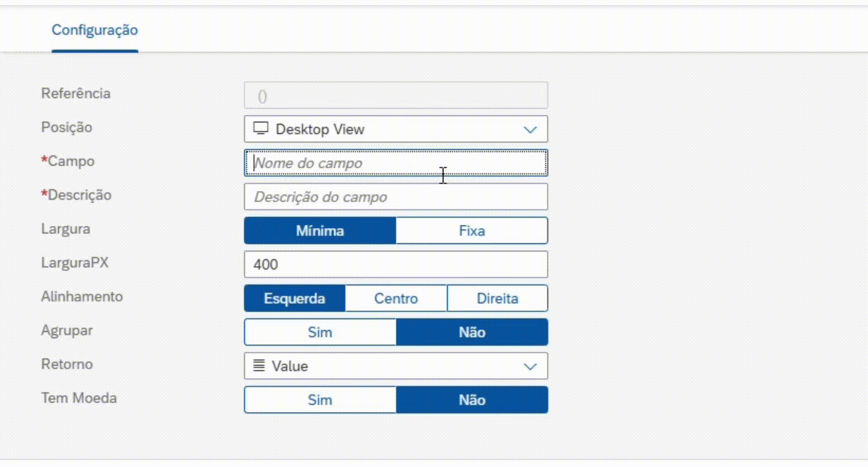The height and width of the screenshot is (467, 868).
Task: Expand the Posição dropdown chevron
Action: [x=530, y=129]
